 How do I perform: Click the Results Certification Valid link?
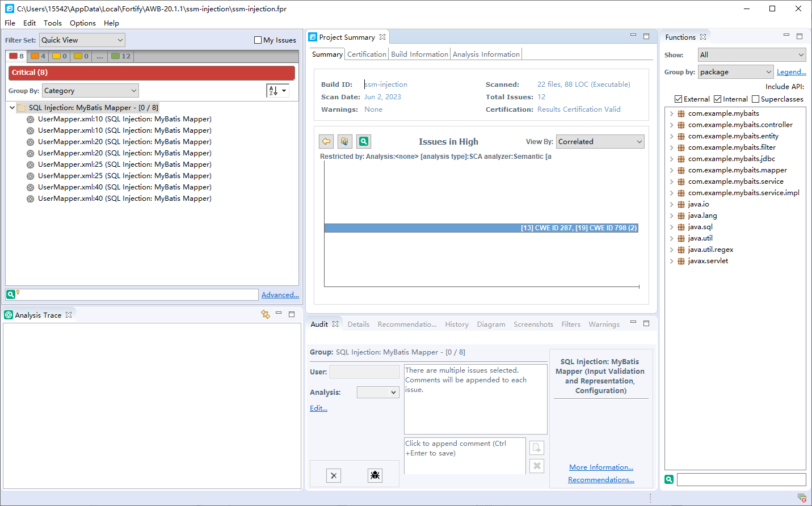579,109
